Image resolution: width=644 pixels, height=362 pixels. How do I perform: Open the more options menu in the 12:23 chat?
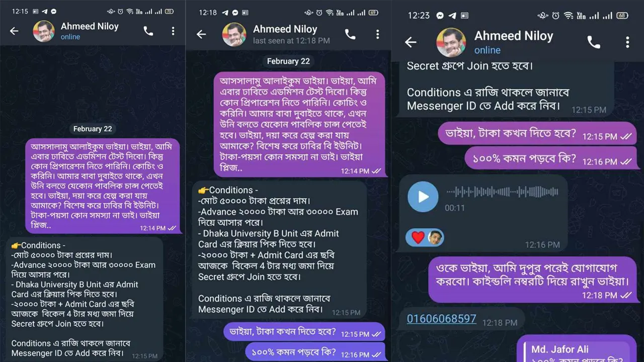pos(627,42)
